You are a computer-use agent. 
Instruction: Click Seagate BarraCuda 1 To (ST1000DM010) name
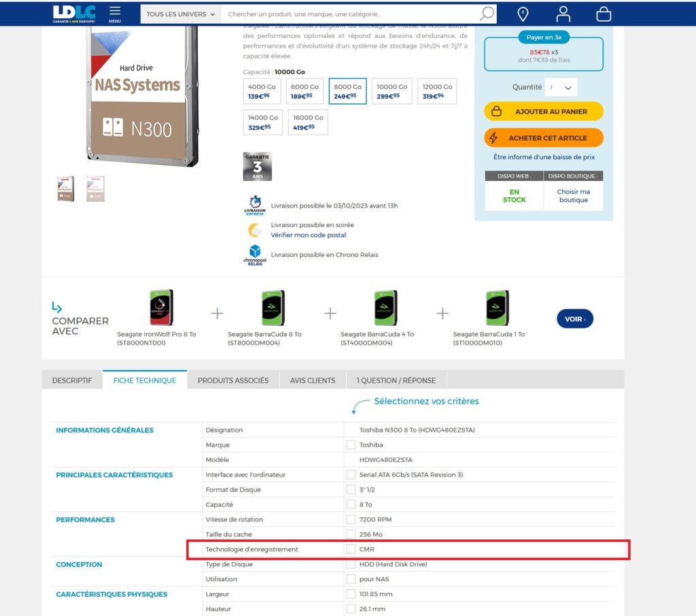tap(489, 339)
